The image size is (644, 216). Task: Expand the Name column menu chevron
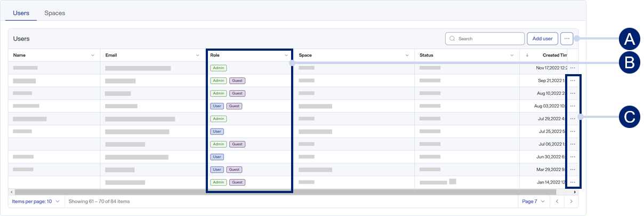pyautogui.click(x=93, y=55)
